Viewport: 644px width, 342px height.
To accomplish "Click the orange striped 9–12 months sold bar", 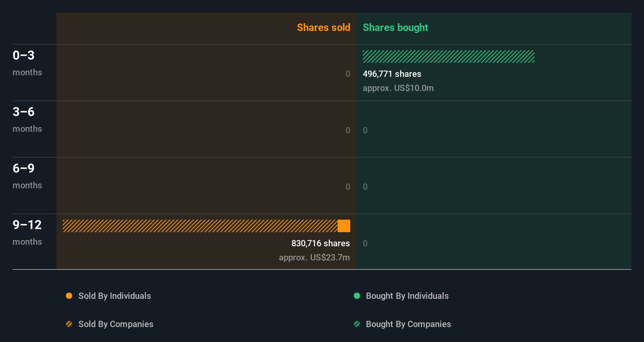I will [x=200, y=226].
